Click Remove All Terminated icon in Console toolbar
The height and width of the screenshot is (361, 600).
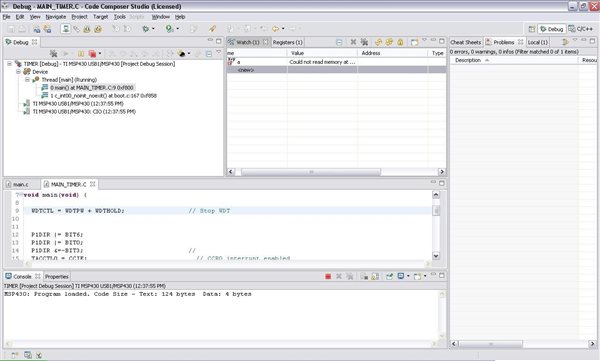[350, 276]
